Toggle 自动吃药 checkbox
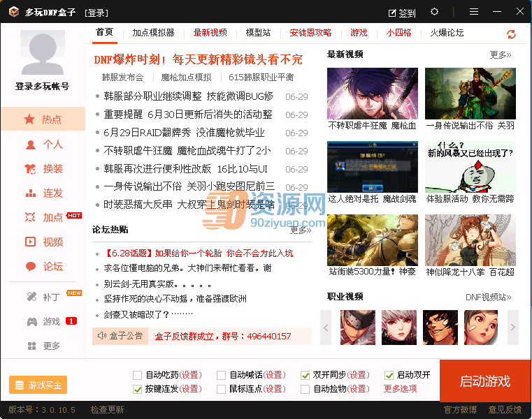 click(x=137, y=375)
